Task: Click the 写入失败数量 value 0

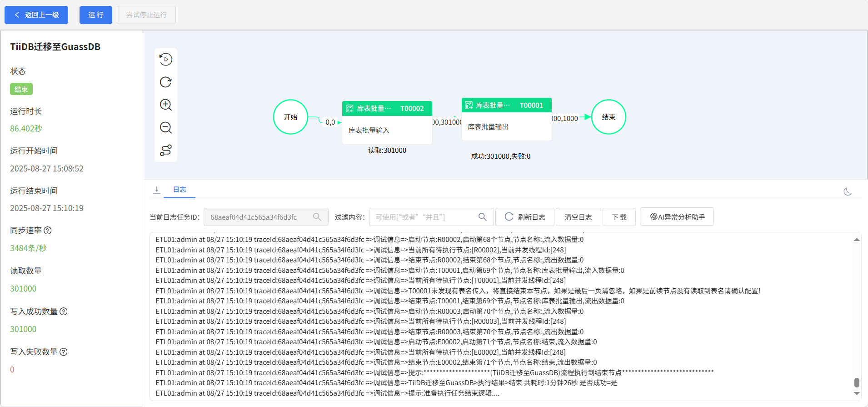Action: click(12, 370)
